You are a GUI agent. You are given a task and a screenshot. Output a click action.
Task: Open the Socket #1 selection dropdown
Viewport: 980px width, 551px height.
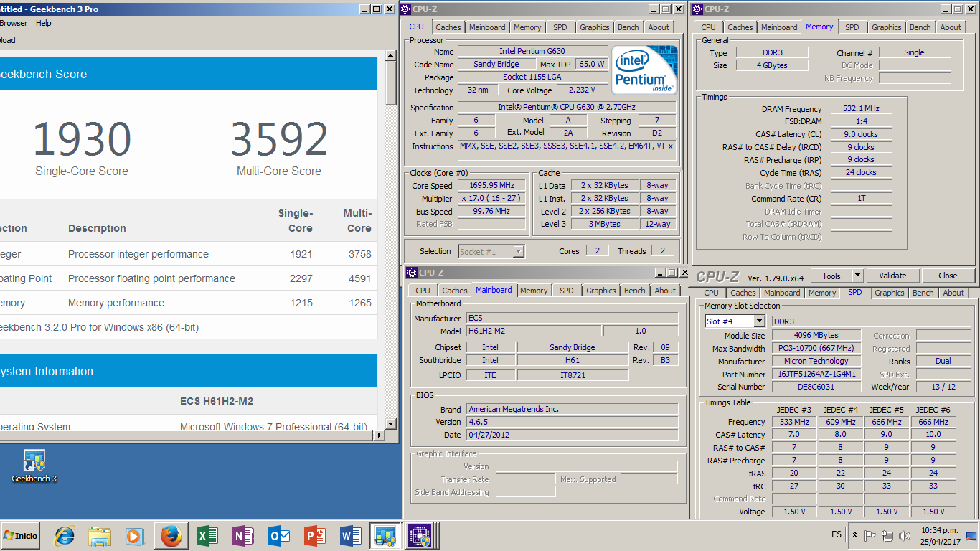[518, 251]
